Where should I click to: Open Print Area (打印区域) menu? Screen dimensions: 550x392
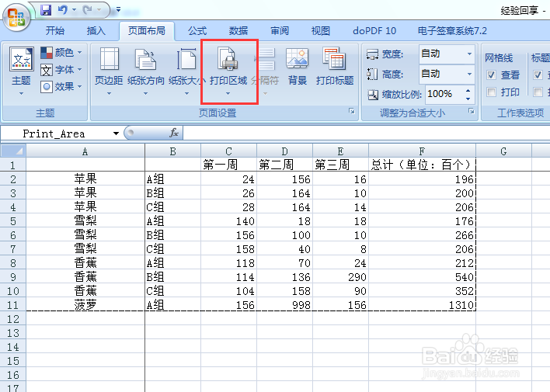[228, 71]
